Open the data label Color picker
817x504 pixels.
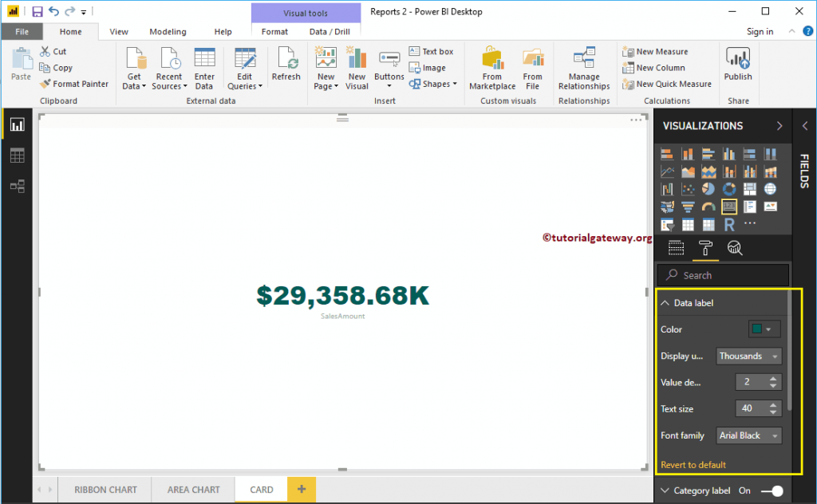[763, 329]
